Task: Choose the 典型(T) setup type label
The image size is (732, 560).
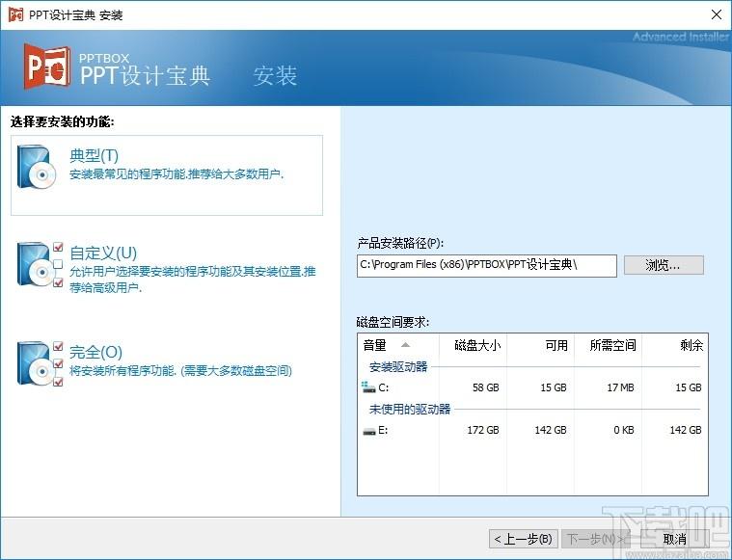Action: 94,155
